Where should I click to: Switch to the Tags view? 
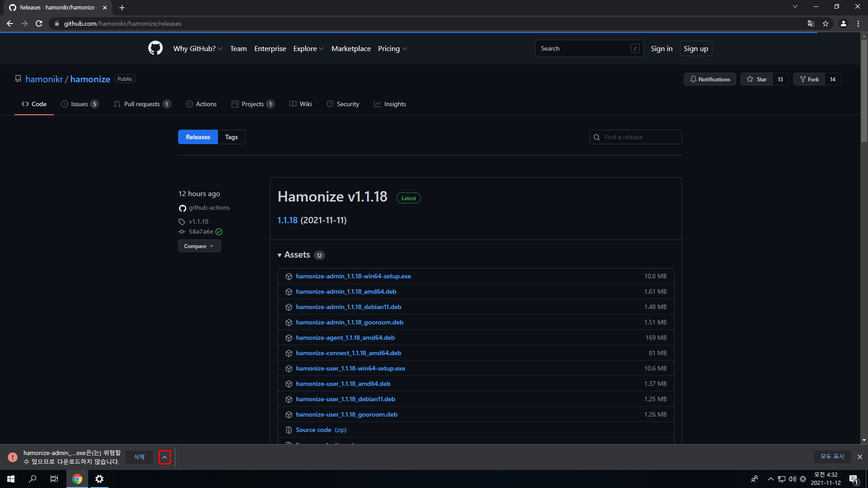(x=231, y=137)
